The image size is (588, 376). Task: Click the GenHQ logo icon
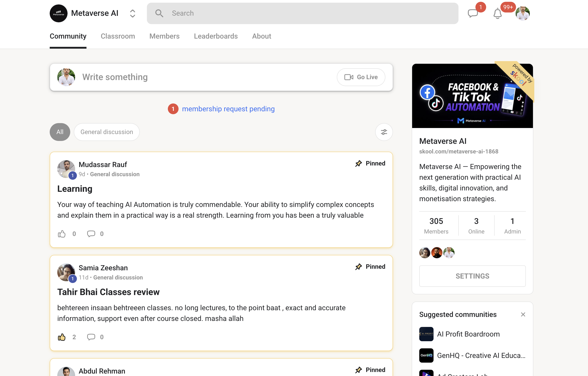(x=426, y=355)
